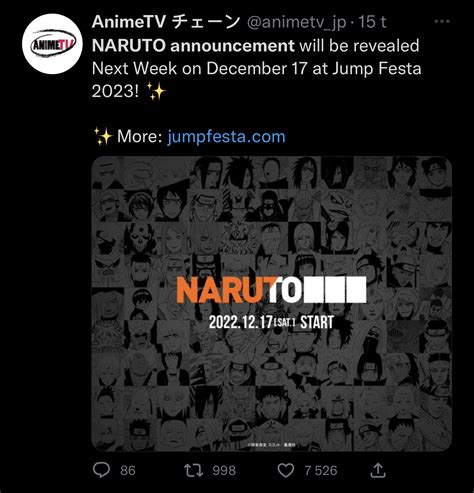Open the NARUTO promotional image
The height and width of the screenshot is (493, 474).
pyautogui.click(x=272, y=304)
